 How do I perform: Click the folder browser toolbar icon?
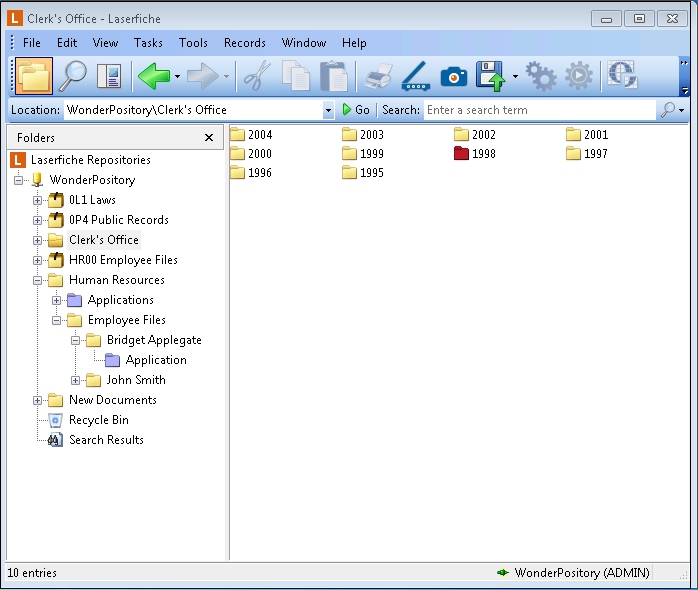point(34,76)
